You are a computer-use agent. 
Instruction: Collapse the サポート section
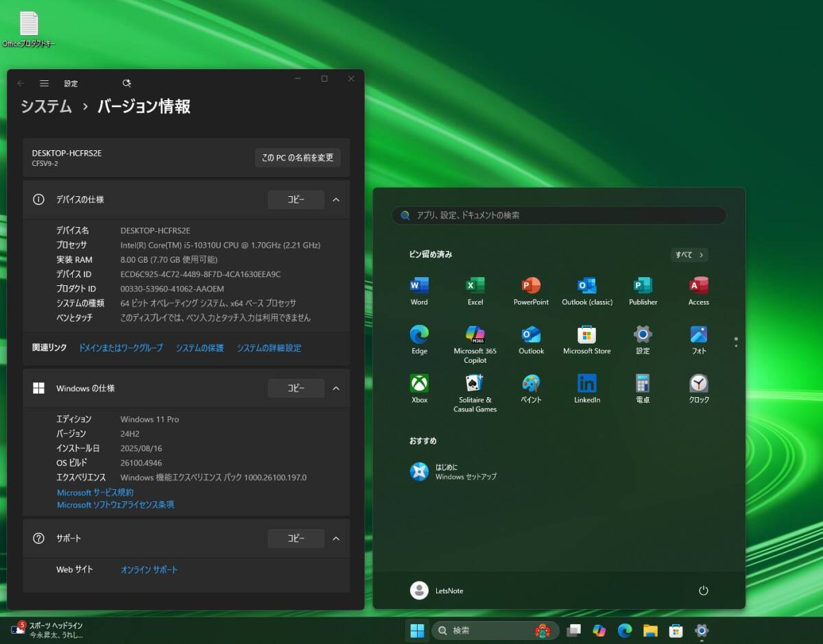coord(336,538)
